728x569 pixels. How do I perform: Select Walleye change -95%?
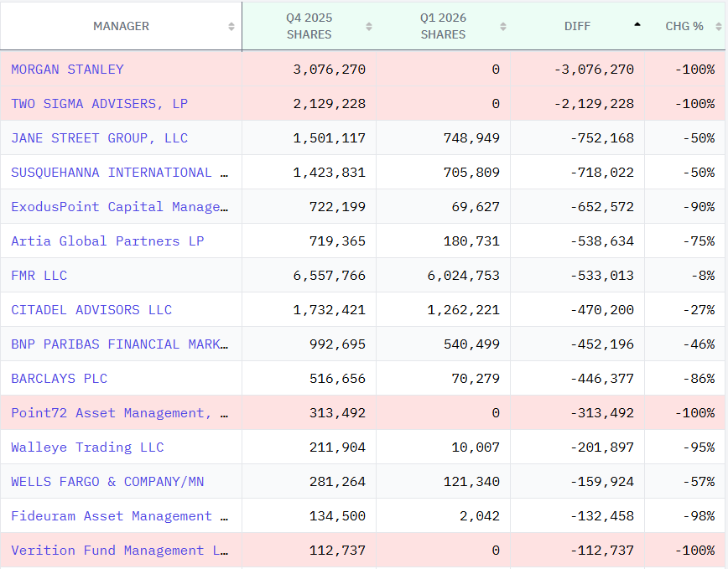(x=699, y=447)
